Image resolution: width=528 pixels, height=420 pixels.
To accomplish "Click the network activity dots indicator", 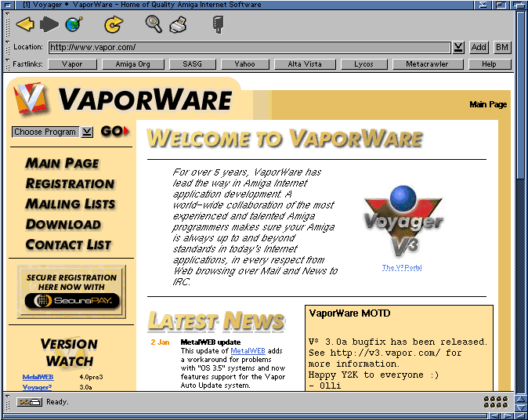I will (496, 402).
